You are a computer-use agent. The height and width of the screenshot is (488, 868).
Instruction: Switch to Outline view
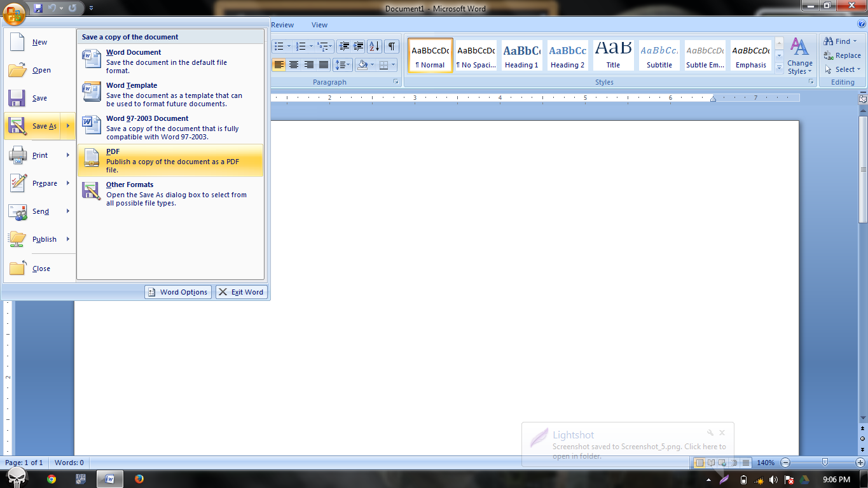734,463
